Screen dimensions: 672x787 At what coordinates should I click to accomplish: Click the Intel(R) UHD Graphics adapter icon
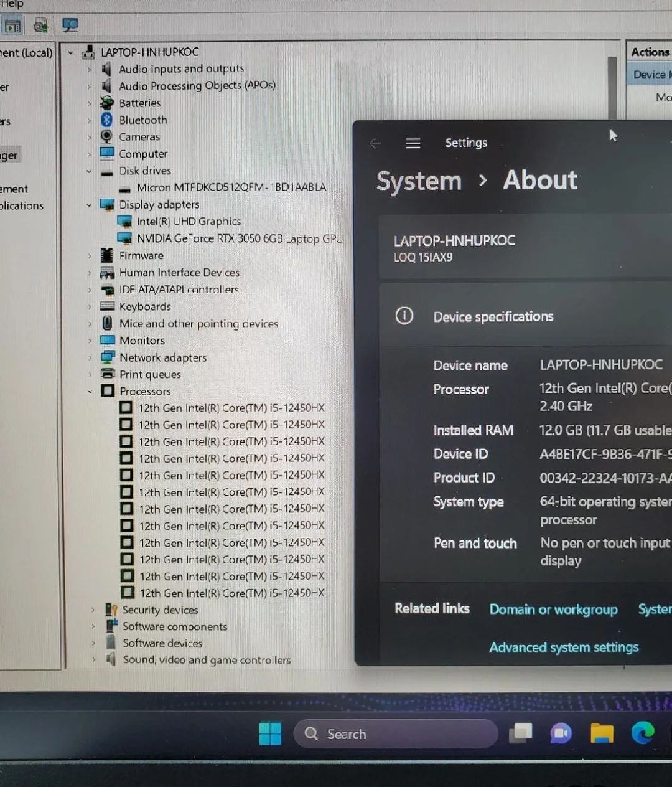pos(124,221)
